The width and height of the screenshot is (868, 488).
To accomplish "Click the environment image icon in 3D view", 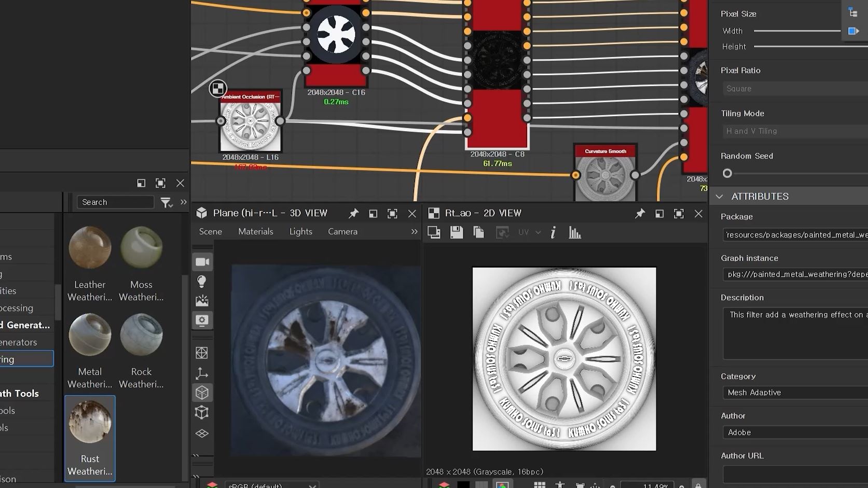I will (202, 301).
